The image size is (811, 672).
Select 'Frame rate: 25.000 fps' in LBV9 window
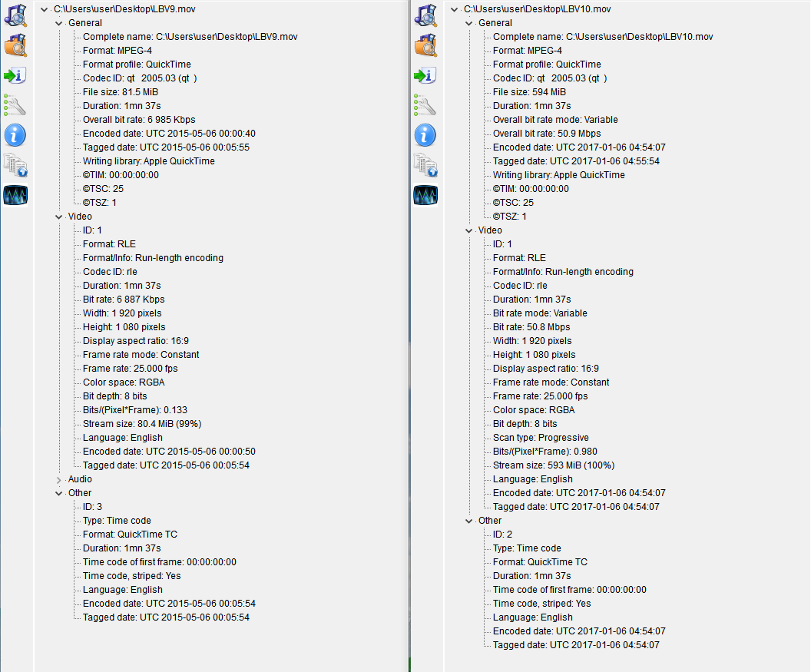(x=131, y=369)
